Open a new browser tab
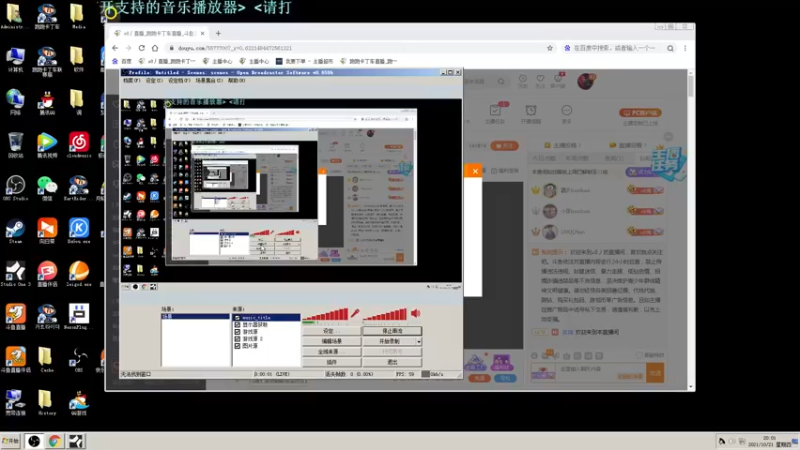The image size is (800, 450). (x=218, y=33)
